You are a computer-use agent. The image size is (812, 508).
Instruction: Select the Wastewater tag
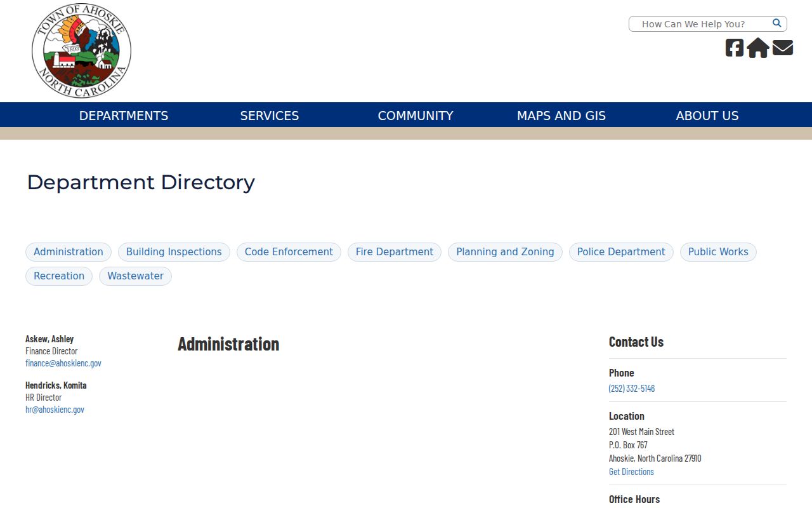click(x=135, y=276)
